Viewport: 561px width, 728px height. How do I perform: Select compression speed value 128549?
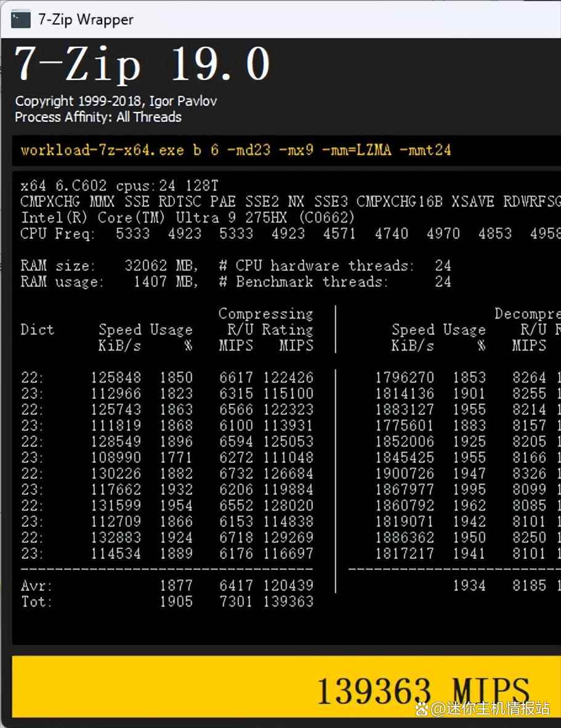point(116,441)
